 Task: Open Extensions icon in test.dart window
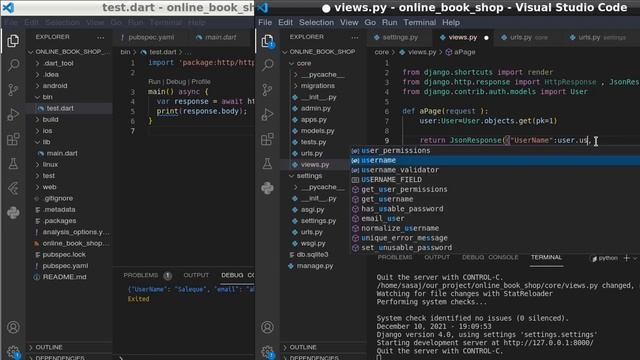[13, 139]
